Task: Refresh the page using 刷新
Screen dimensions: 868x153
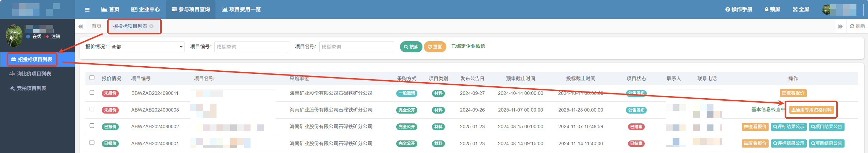Action: click(x=857, y=26)
